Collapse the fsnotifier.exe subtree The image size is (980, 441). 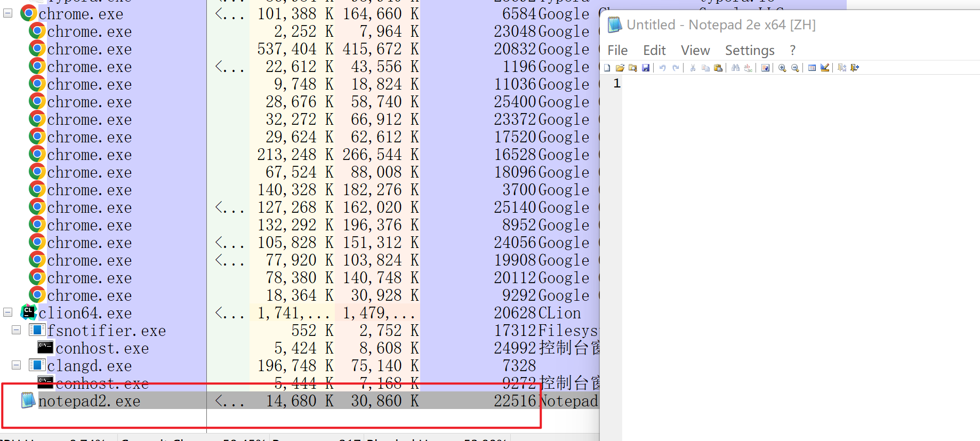coord(17,330)
